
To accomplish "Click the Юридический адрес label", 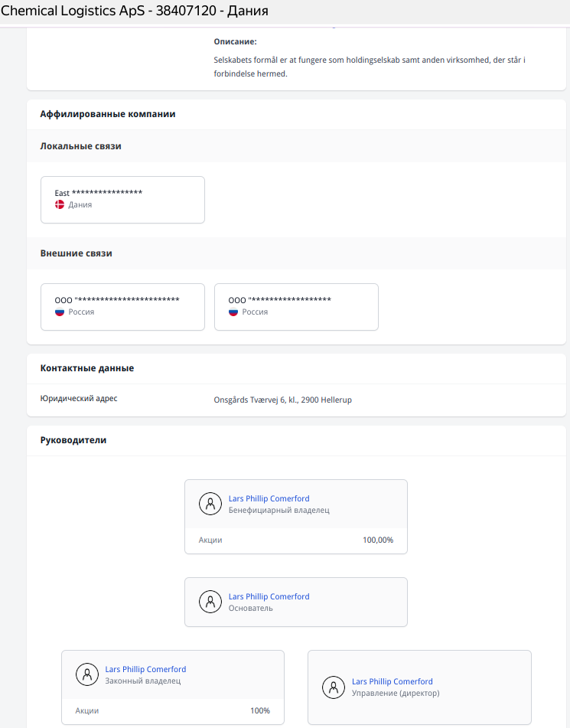I will point(79,398).
